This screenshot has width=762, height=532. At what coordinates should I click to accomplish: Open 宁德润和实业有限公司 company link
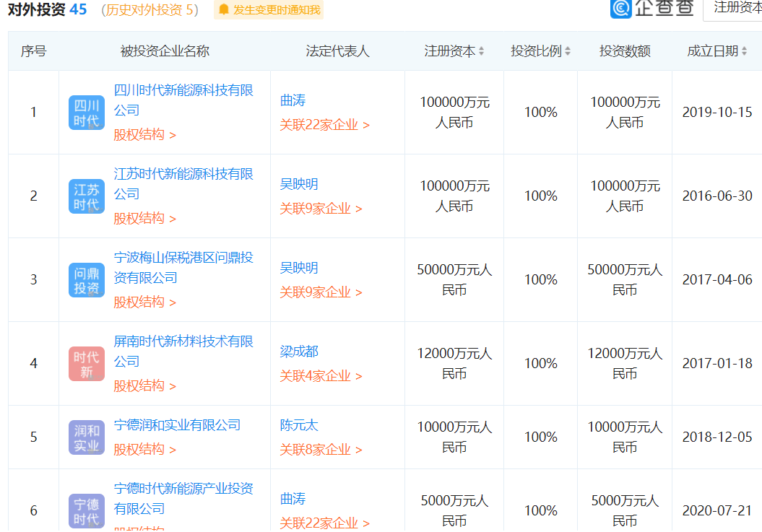click(177, 425)
